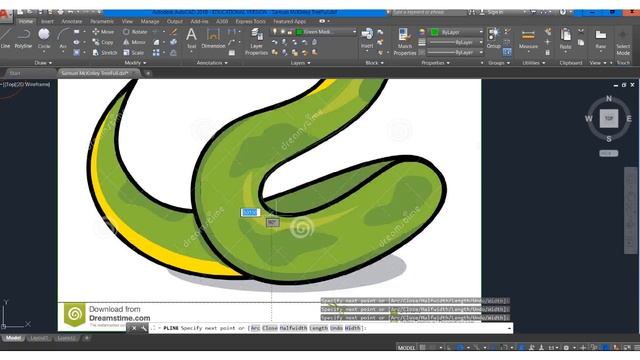Click the help question mark icon
This screenshot has height=360, width=640.
point(563,12)
